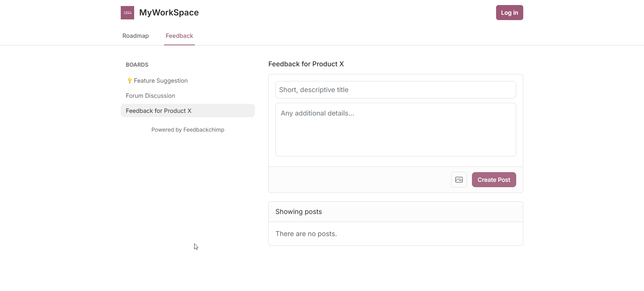The image size is (644, 291).
Task: Open the Forum Discussion board
Action: pyautogui.click(x=188, y=96)
